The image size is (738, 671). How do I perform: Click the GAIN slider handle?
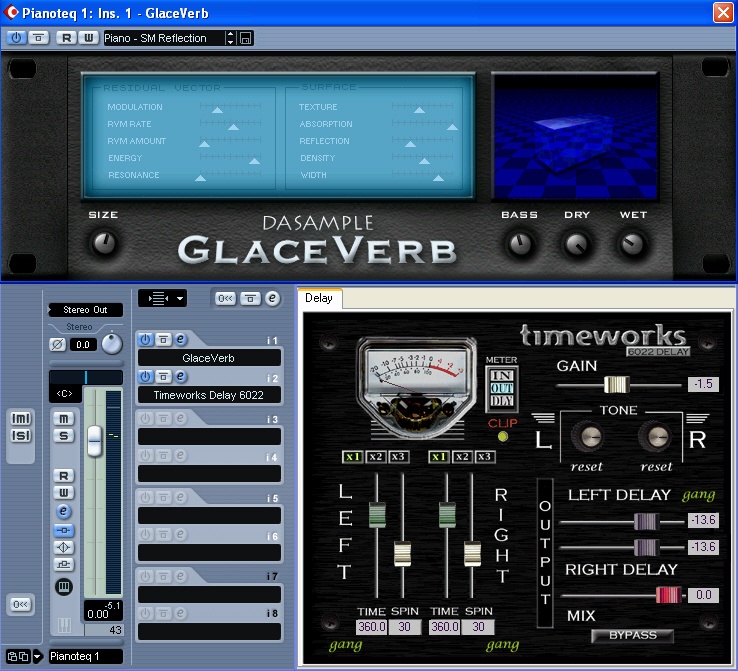[x=617, y=384]
